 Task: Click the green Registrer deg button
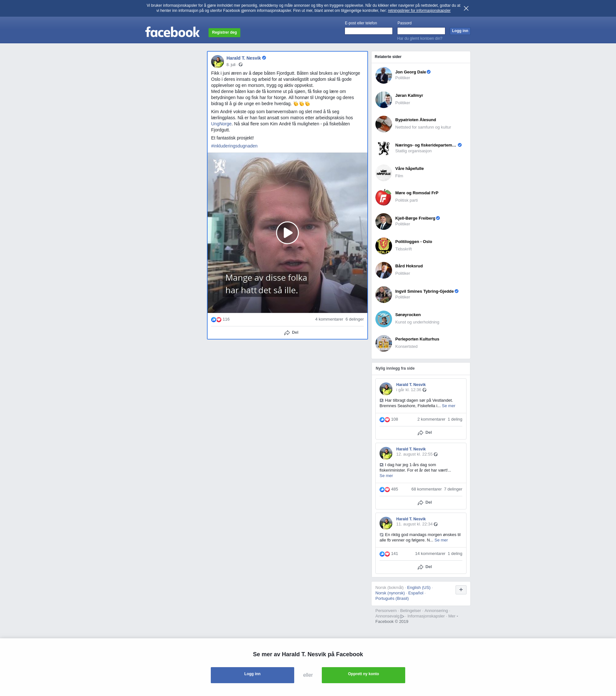(x=224, y=33)
